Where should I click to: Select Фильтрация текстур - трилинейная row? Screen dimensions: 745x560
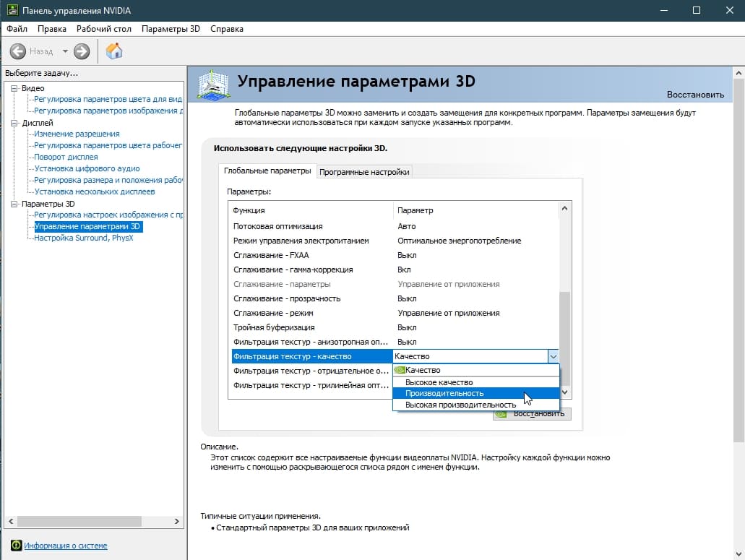point(311,385)
